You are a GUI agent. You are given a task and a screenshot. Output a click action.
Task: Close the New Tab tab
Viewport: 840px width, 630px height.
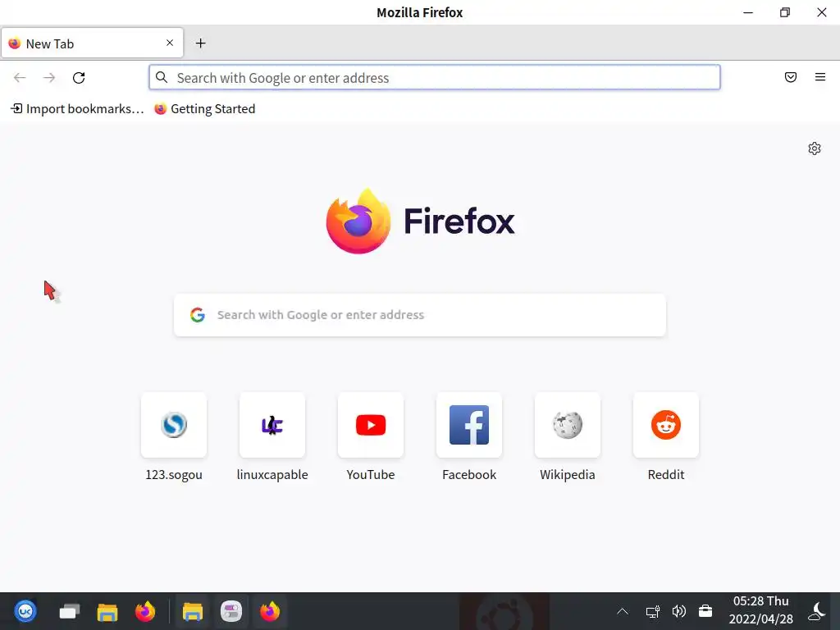[170, 43]
